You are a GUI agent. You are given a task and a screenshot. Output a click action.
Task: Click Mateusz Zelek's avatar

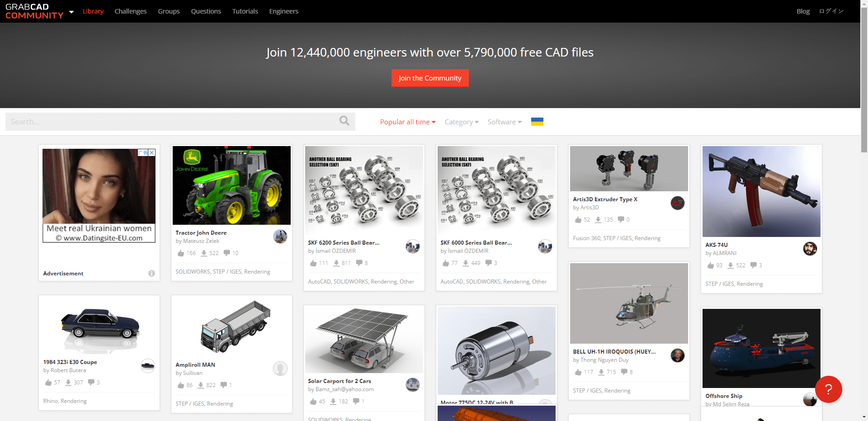pyautogui.click(x=280, y=236)
